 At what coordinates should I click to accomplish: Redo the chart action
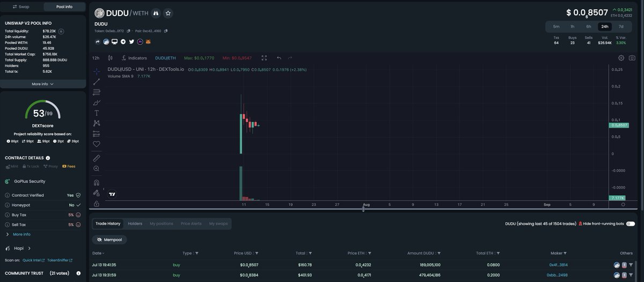pyautogui.click(x=290, y=58)
